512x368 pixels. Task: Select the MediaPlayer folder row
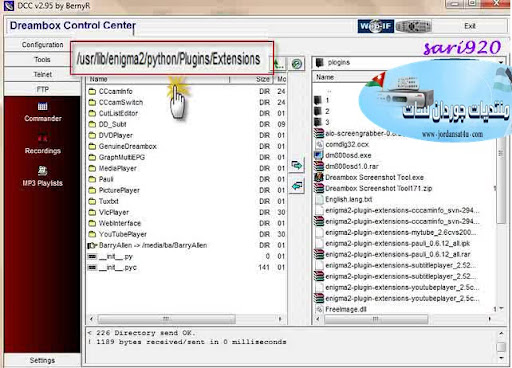[186, 168]
